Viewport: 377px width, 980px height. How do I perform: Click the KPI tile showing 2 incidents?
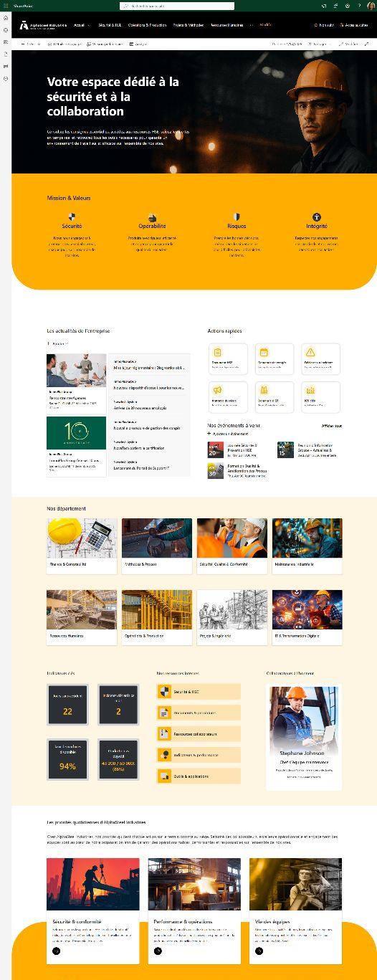tap(118, 705)
